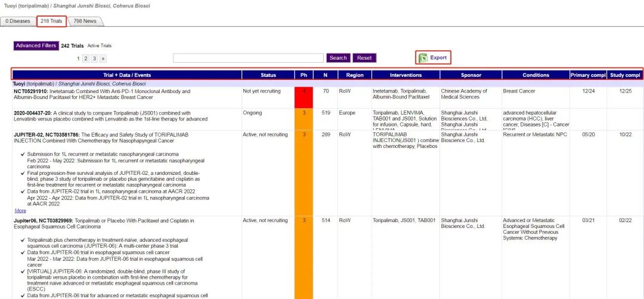The height and width of the screenshot is (299, 644).
Task: Click 'Submission for 1L recurrent' event item
Action: [x=103, y=154]
